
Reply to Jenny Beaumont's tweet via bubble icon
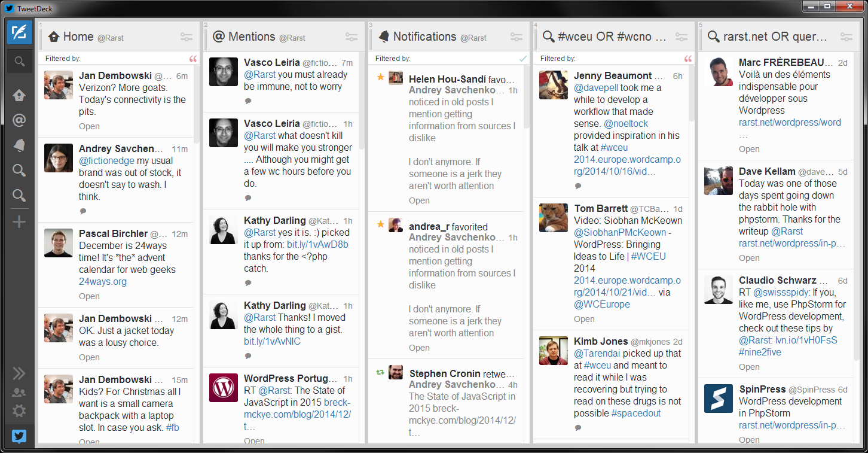pos(578,186)
